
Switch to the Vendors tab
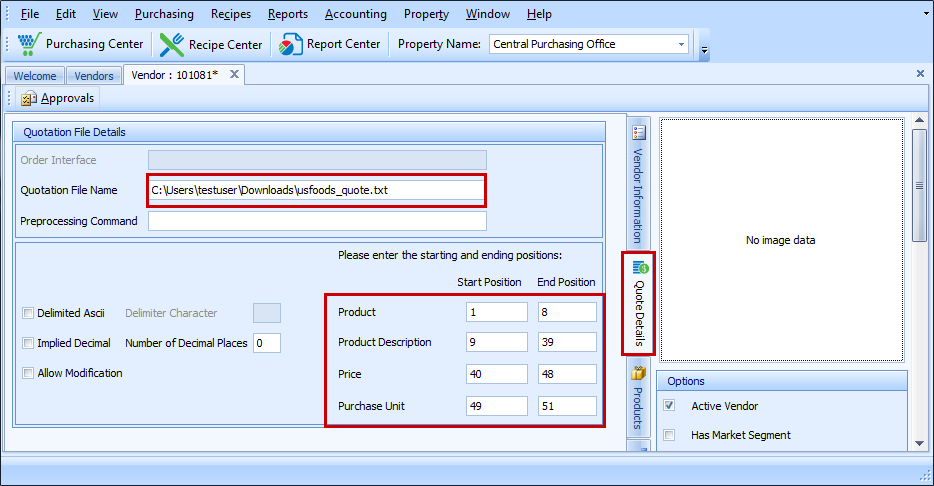tap(94, 76)
